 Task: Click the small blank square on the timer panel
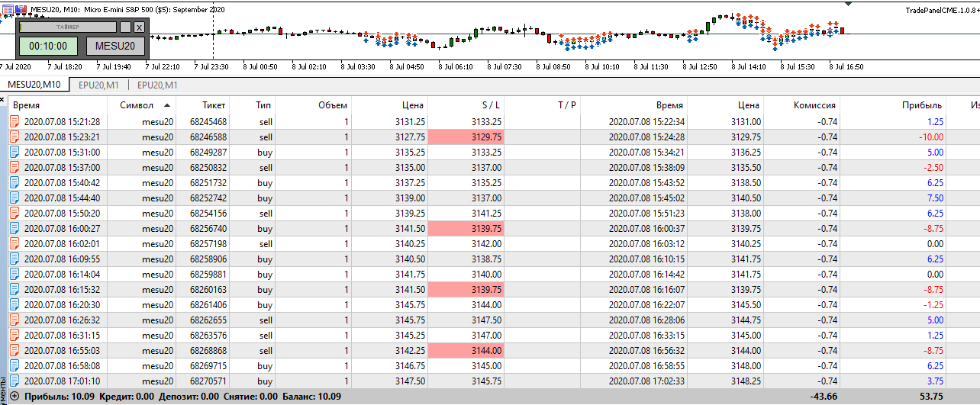pos(125,27)
